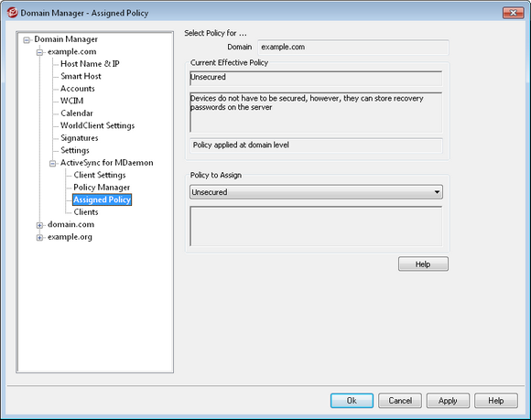Open the Smart Host page

click(81, 76)
